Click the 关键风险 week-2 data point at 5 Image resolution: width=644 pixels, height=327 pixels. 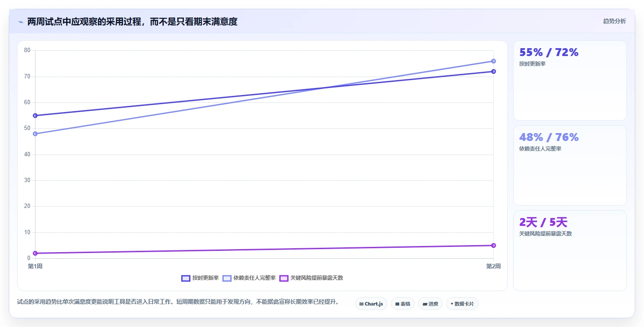coord(493,245)
